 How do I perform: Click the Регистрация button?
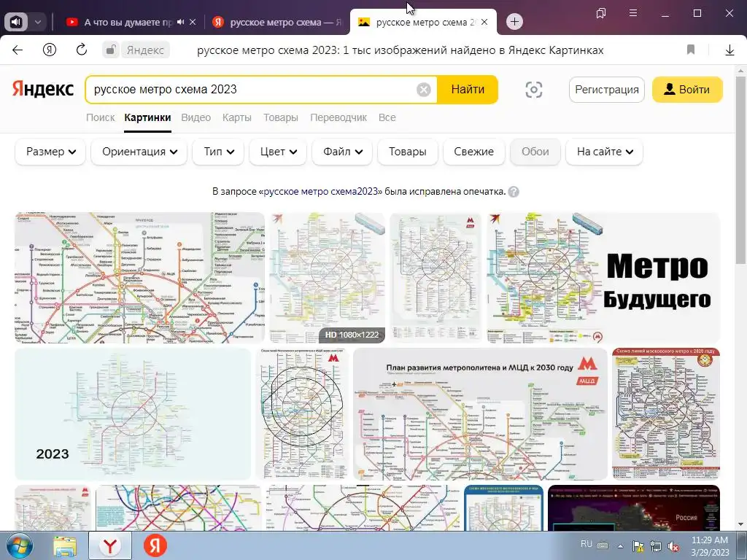606,90
